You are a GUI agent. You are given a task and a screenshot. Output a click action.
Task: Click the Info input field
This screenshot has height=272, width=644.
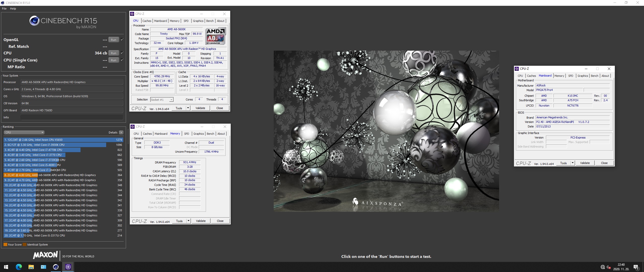(72, 117)
